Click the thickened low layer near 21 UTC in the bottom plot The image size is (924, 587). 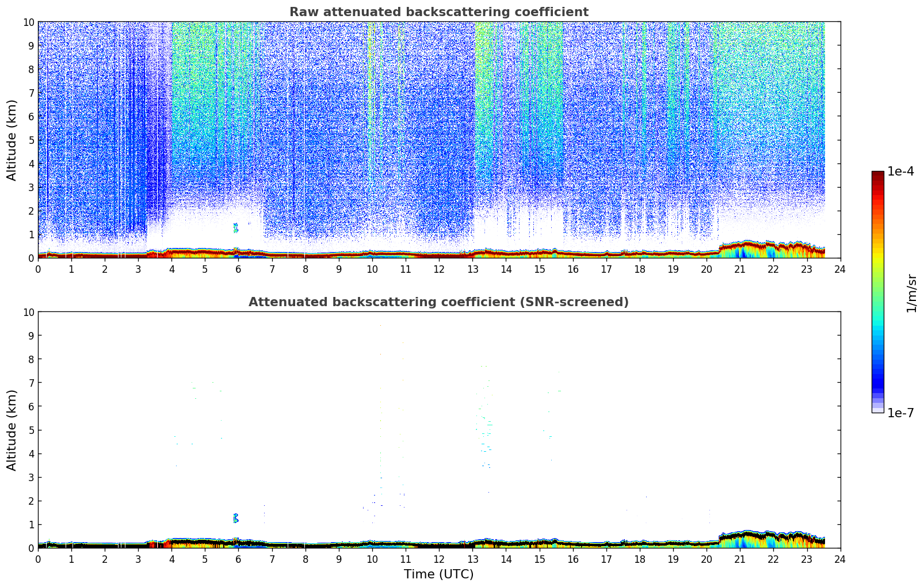(x=746, y=539)
